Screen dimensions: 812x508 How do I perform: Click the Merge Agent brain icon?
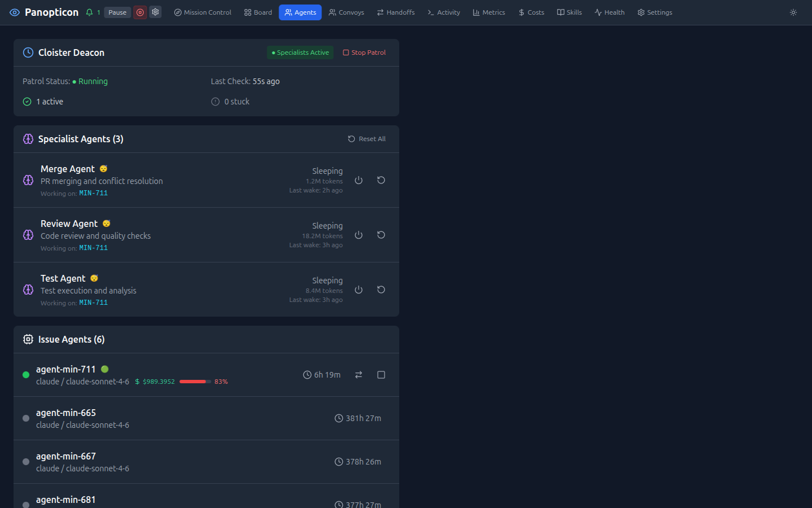tap(28, 180)
